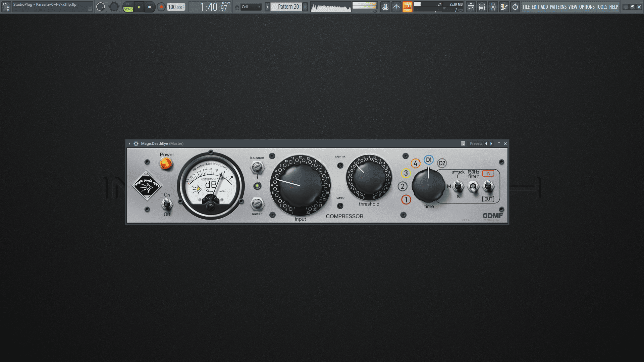The width and height of the screenshot is (644, 362).
Task: Open the ADD menu
Action: coord(544,7)
